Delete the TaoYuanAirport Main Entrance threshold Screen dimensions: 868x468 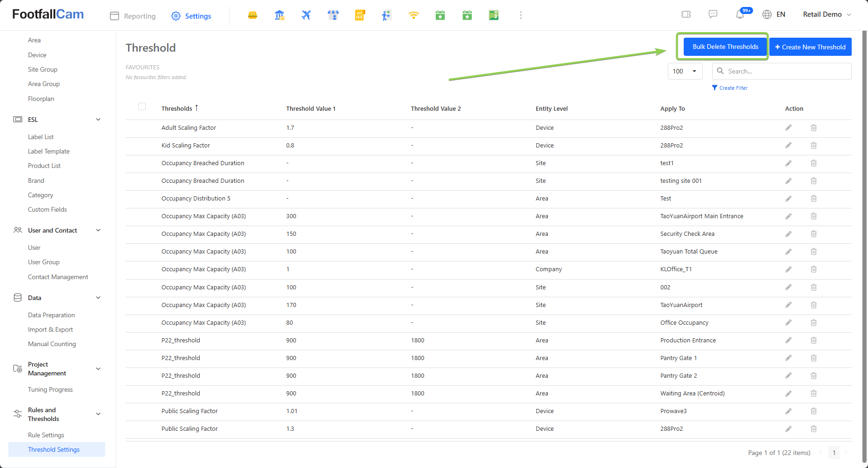pos(814,216)
